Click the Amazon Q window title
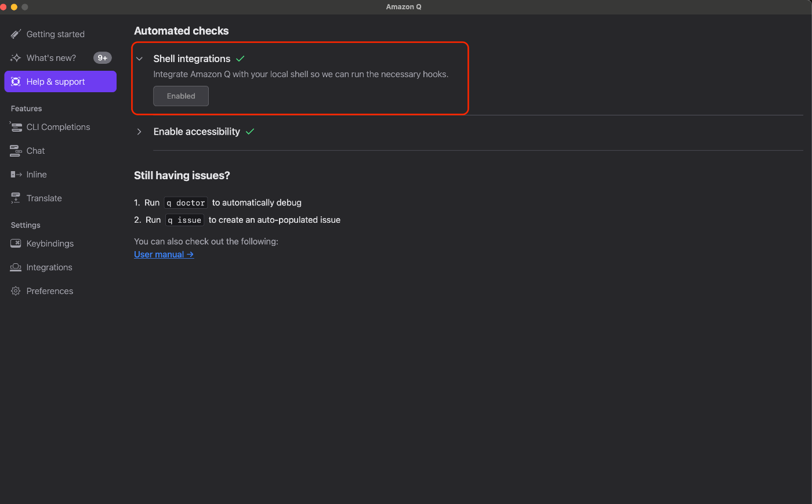 click(404, 7)
